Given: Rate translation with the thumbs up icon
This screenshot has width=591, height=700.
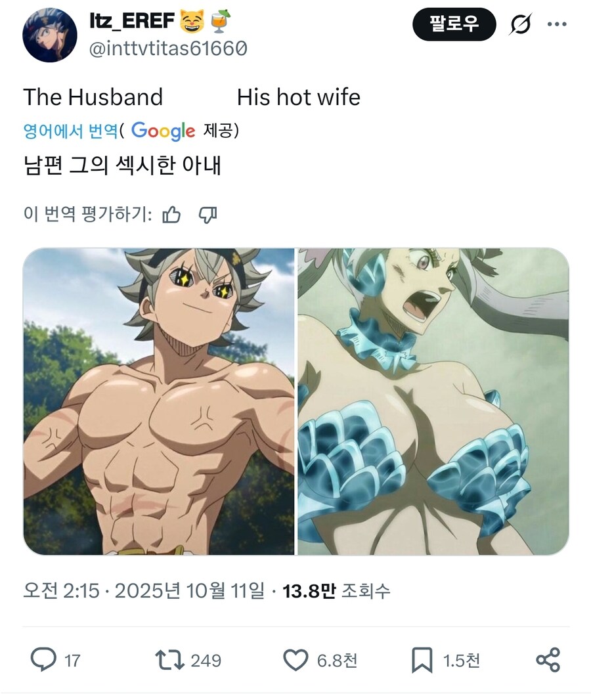Looking at the screenshot, I should click(171, 215).
